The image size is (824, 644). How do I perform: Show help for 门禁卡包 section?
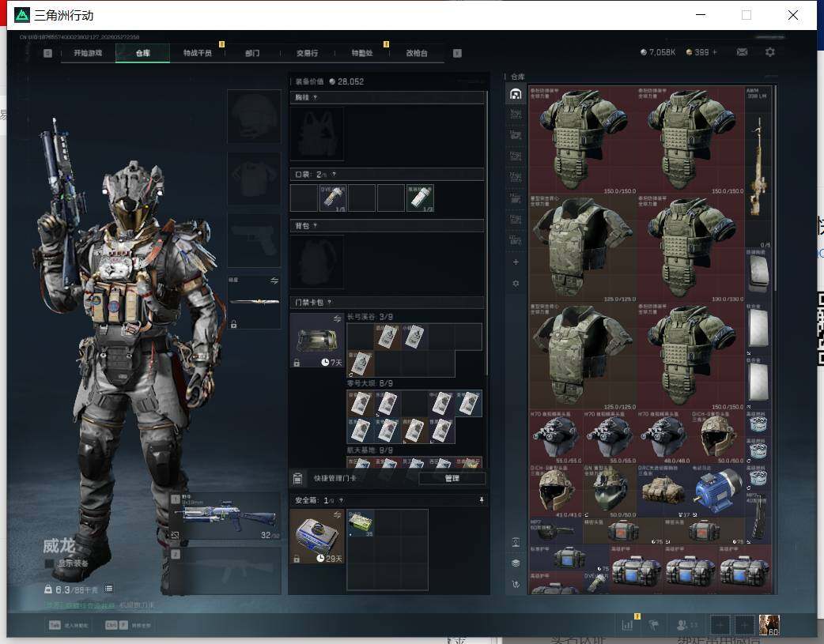(x=330, y=302)
